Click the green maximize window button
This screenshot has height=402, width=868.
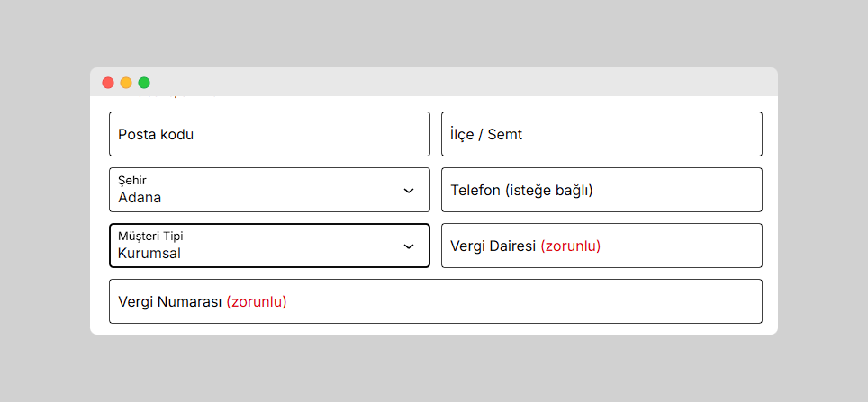[x=144, y=83]
